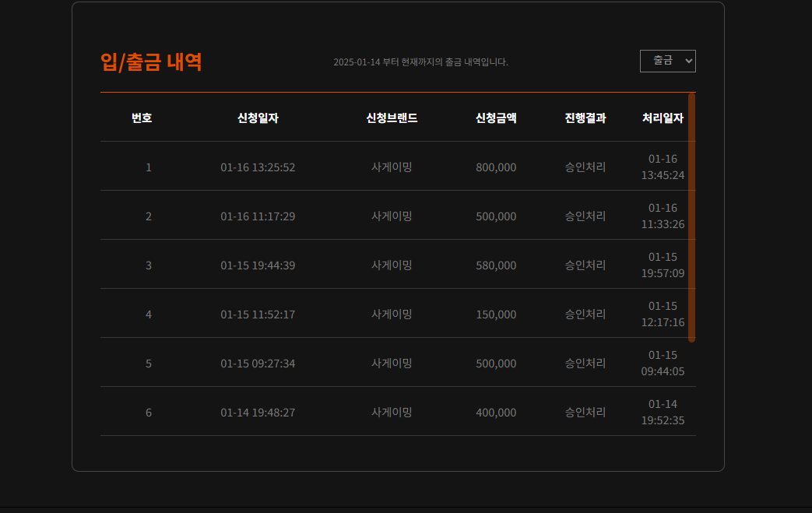
Task: Click the vertical scrollbar of the table
Action: pyautogui.click(x=691, y=217)
